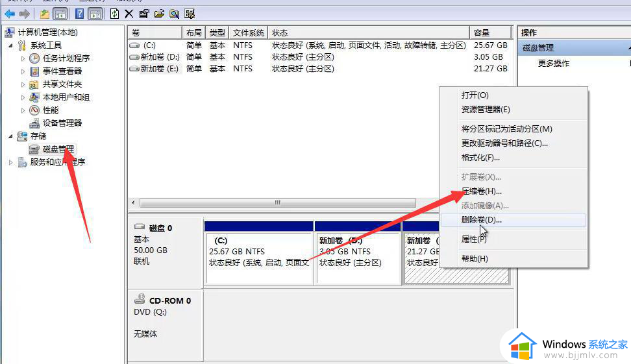This screenshot has width=631, height=364.
Task: Click the horizontal scrollbar thumb in volume list
Action: point(278,202)
